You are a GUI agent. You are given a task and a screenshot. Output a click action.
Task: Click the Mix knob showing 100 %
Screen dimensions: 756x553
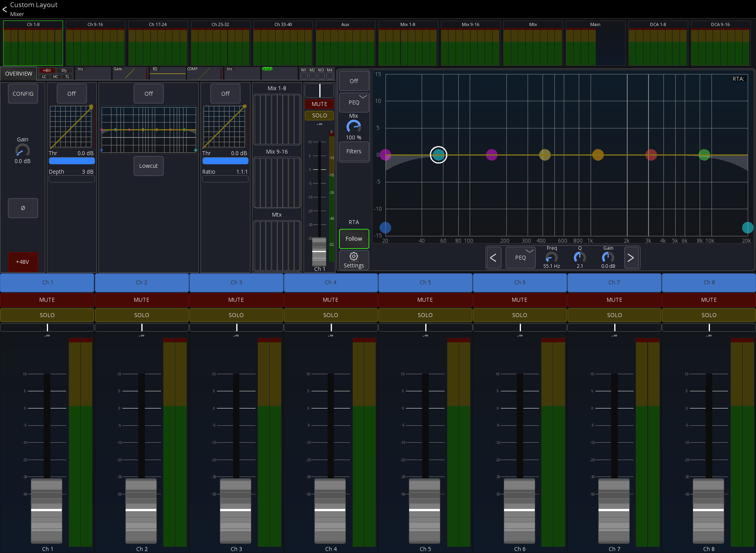(x=354, y=127)
